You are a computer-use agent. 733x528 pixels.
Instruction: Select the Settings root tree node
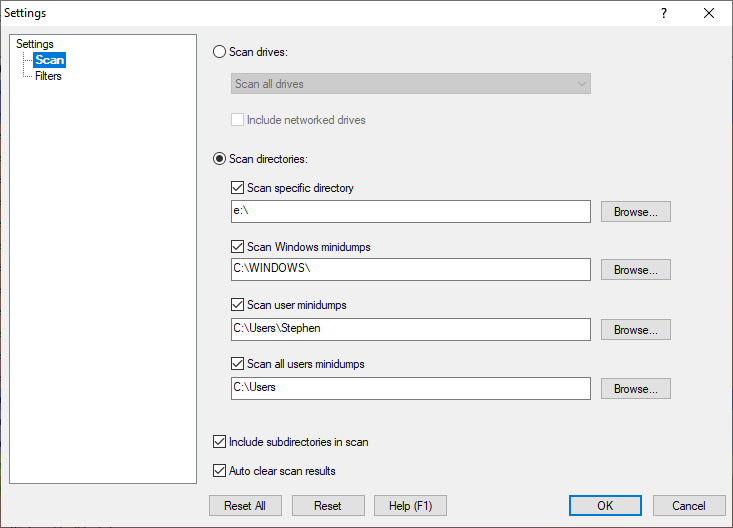coord(35,44)
